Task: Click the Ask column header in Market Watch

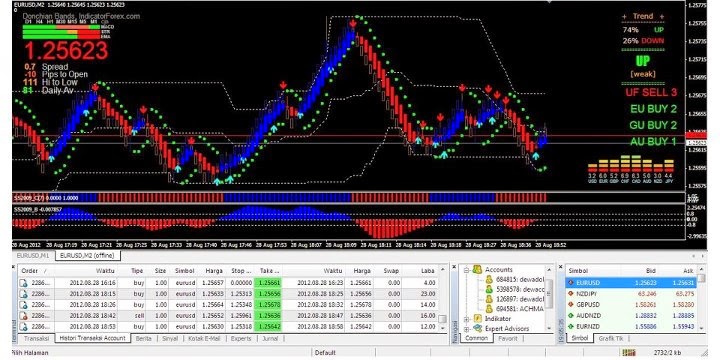Action: tap(677, 271)
